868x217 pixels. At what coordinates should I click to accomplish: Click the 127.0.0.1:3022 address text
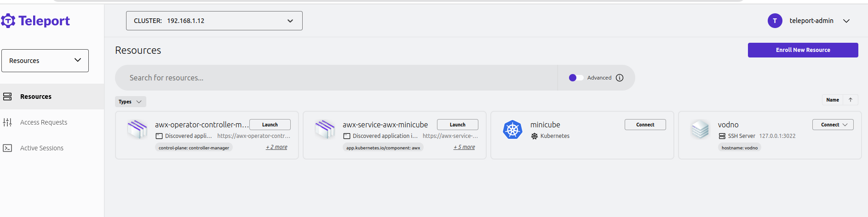point(777,136)
